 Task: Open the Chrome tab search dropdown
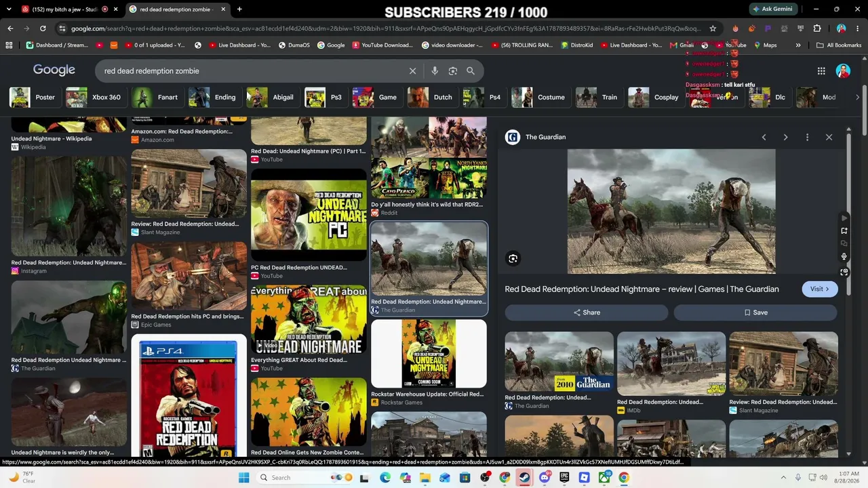click(9, 9)
